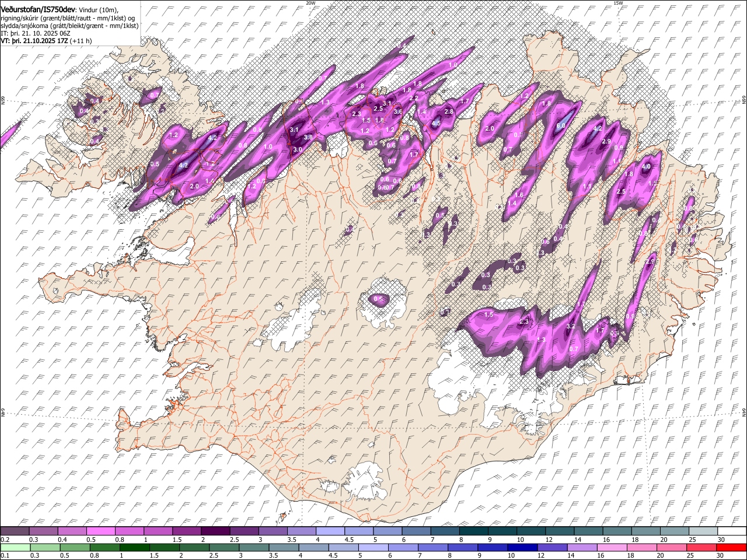The width and height of the screenshot is (747, 560).
Task: Pick the pale lavender snow swatch between 4 and 4.5
Action: [x=330, y=531]
